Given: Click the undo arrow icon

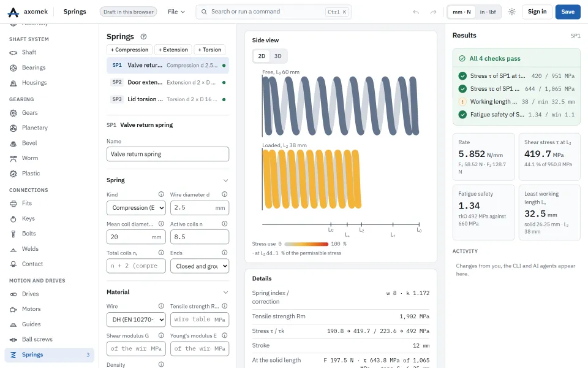Looking at the screenshot, I should [416, 12].
